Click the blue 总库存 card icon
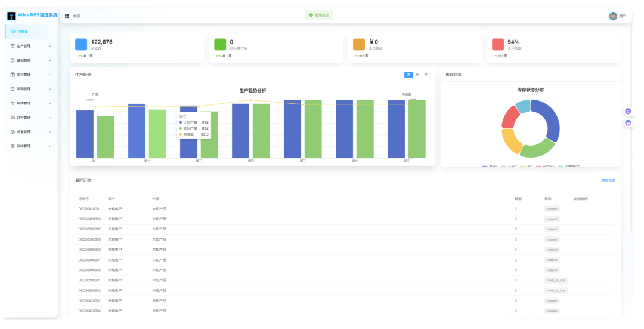This screenshot has width=644, height=329. tap(81, 44)
